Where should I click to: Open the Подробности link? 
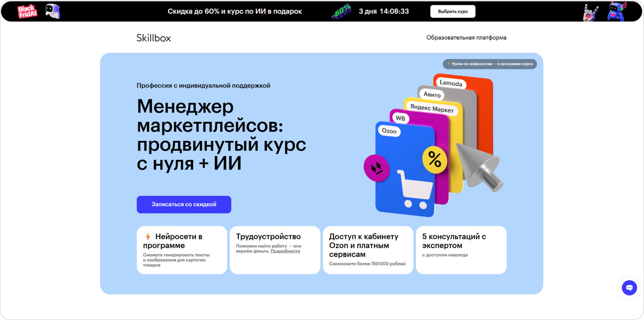(285, 251)
